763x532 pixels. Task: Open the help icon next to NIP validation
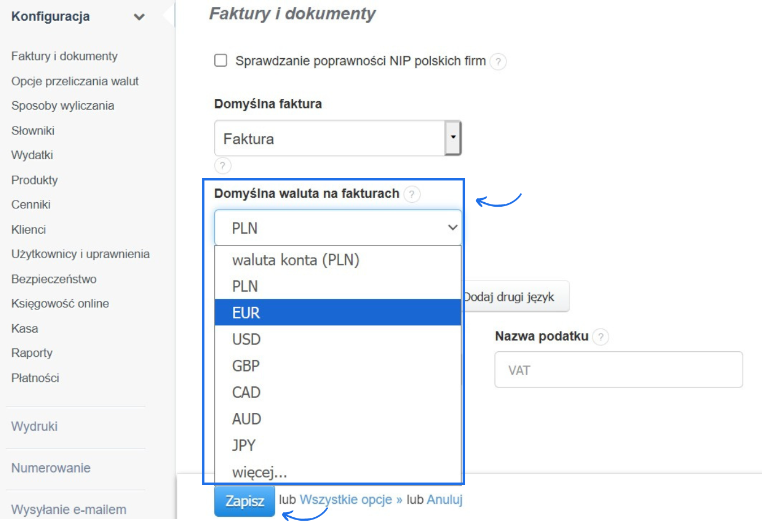(x=498, y=62)
